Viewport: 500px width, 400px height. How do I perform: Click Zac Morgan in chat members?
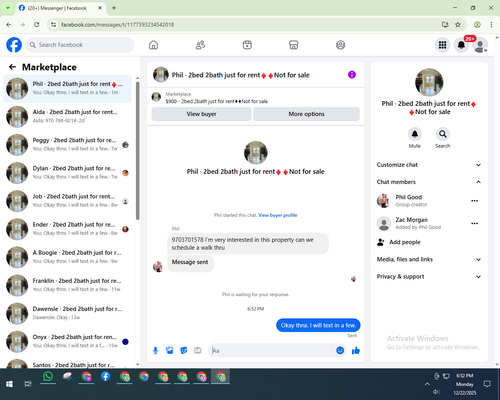[x=411, y=220]
